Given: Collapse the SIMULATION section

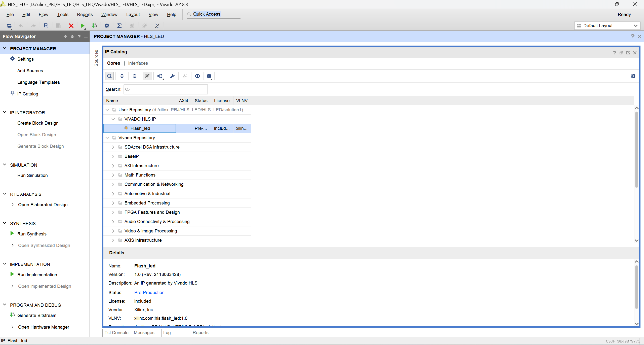Looking at the screenshot, I should [5, 165].
